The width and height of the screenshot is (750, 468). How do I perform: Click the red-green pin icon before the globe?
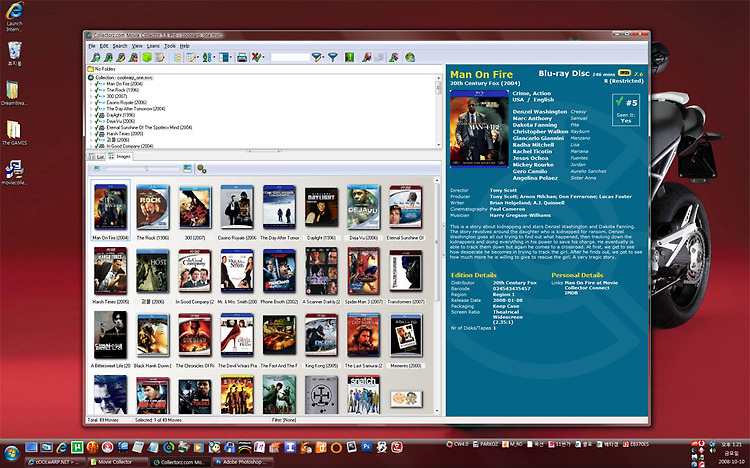[x=394, y=57]
